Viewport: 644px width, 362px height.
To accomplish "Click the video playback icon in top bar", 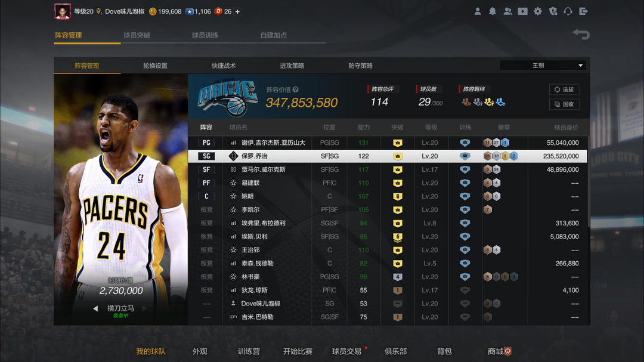I will pyautogui.click(x=522, y=11).
